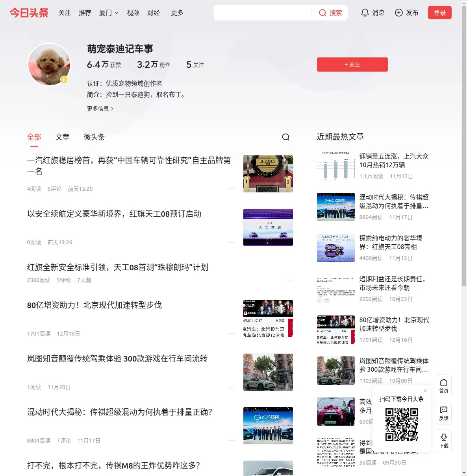
Task: Click 7评论 under 混动时代大揭秘 article
Action: point(64,441)
